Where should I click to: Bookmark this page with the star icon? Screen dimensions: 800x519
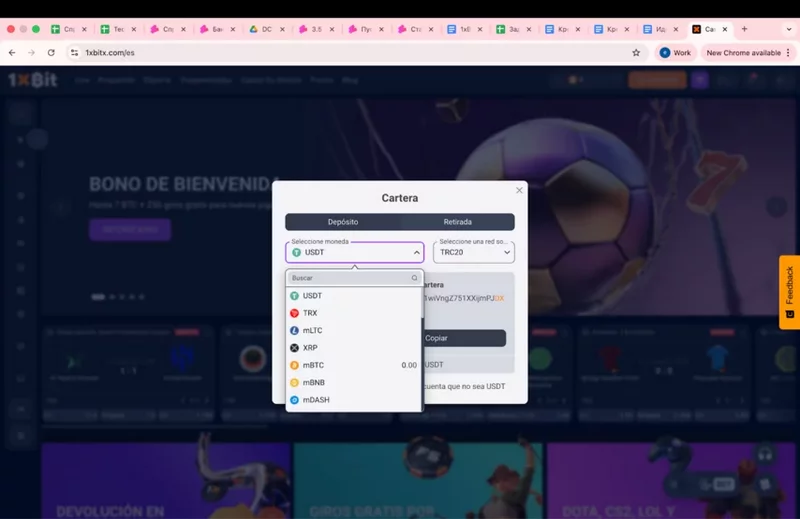[x=636, y=52]
